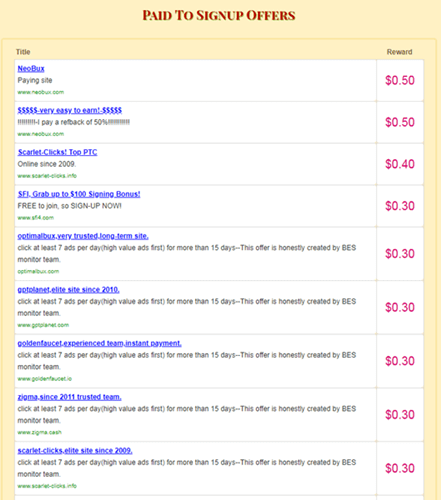Open the '$$$$$-very easy to earn!-$$$$$' link
441x500 pixels.
click(70, 110)
